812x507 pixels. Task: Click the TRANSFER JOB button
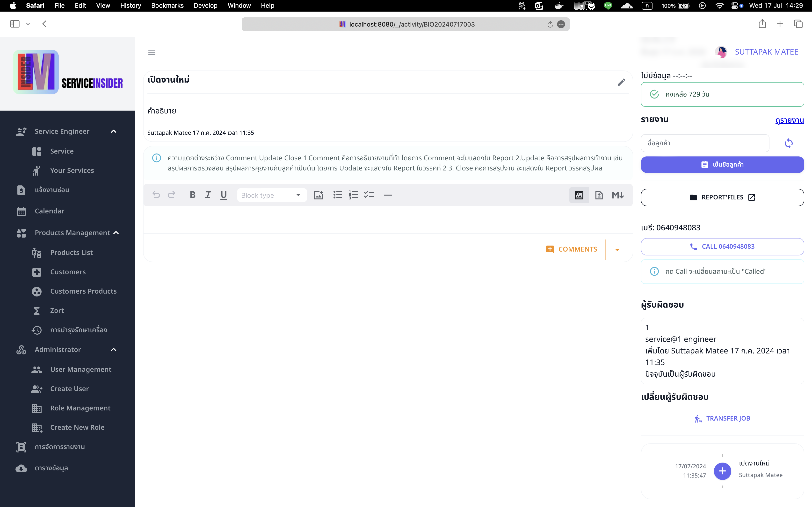pos(722,418)
